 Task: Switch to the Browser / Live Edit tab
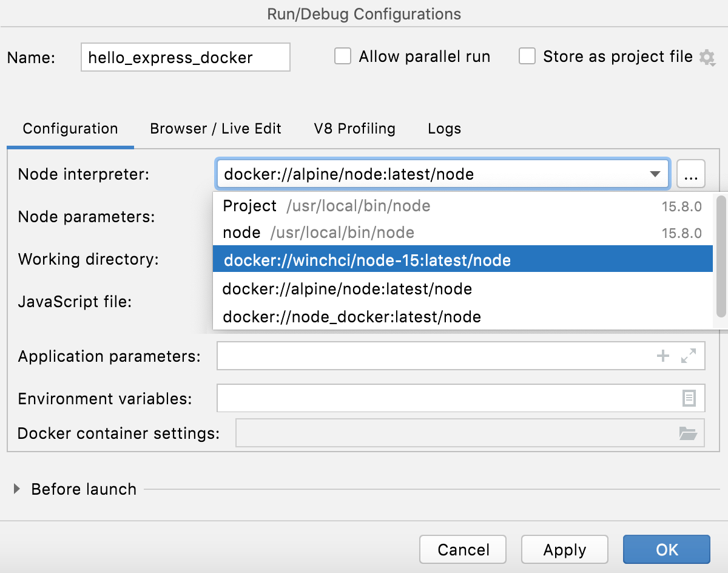pyautogui.click(x=215, y=128)
